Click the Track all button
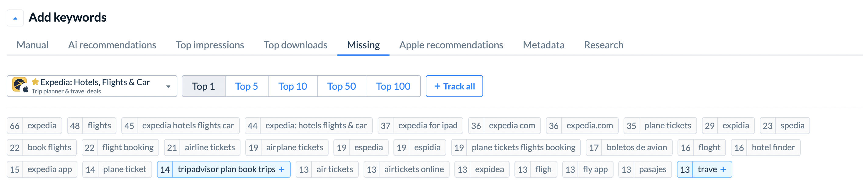The height and width of the screenshot is (191, 868). tap(454, 86)
